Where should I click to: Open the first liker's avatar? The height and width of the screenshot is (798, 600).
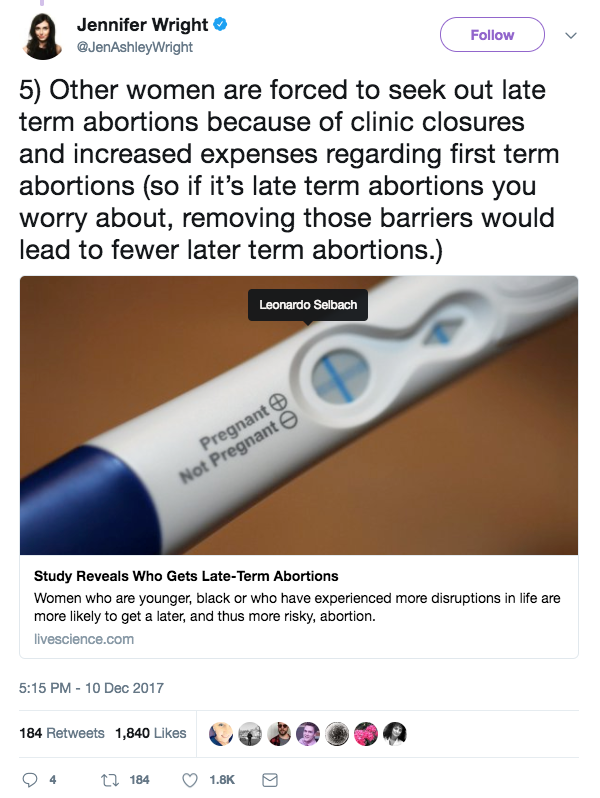220,733
